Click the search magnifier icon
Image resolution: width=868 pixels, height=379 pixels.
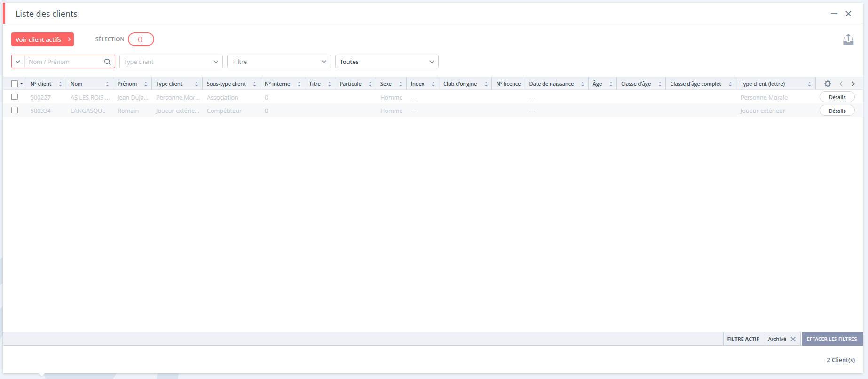point(108,62)
